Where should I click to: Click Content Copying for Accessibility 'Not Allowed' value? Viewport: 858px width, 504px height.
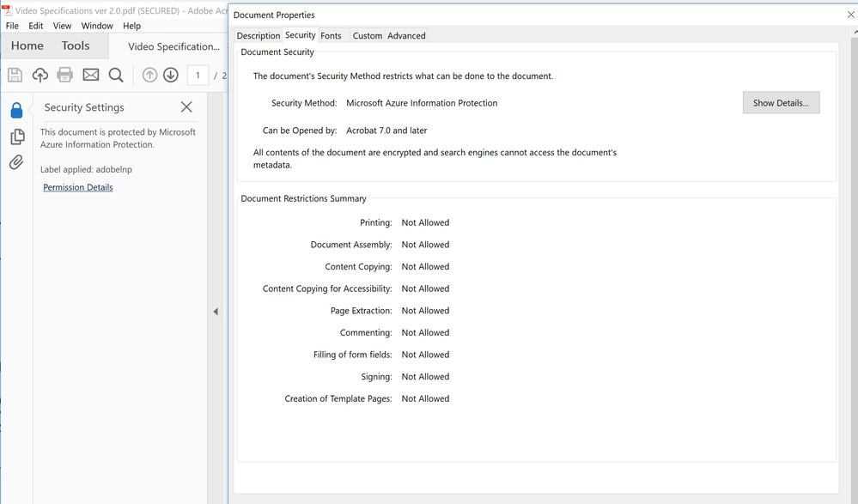click(425, 288)
